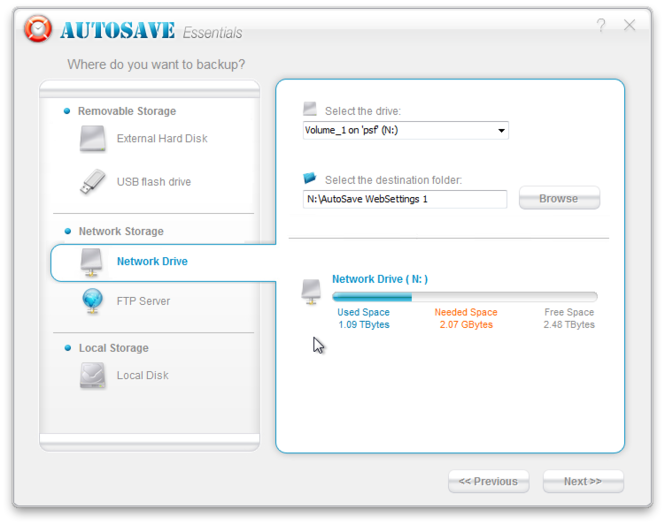Click 'Select the destination folder:' label
The height and width of the screenshot is (525, 665).
pyautogui.click(x=393, y=180)
